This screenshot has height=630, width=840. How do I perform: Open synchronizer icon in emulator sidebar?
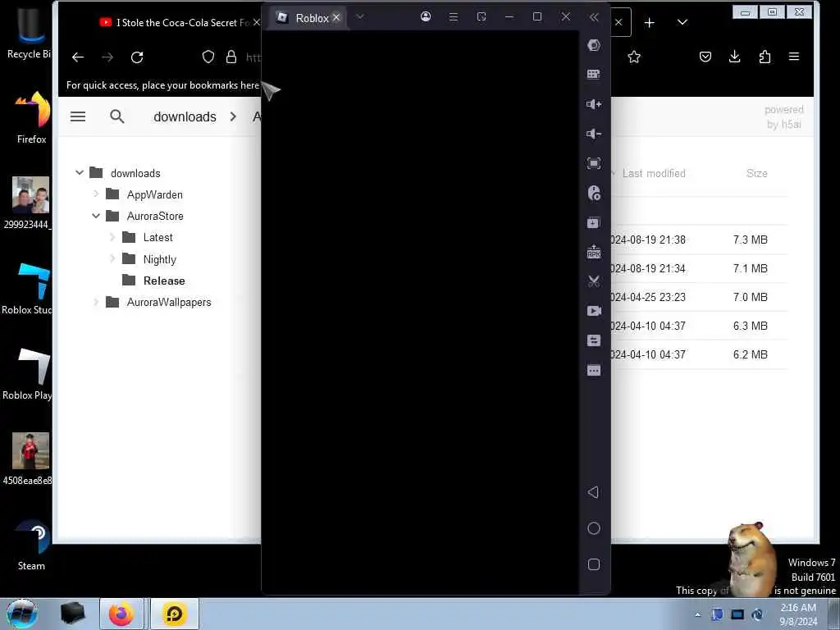pyautogui.click(x=594, y=340)
